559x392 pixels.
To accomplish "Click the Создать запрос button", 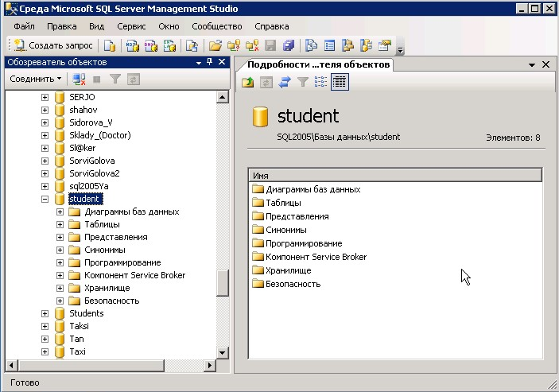I will 53,45.
